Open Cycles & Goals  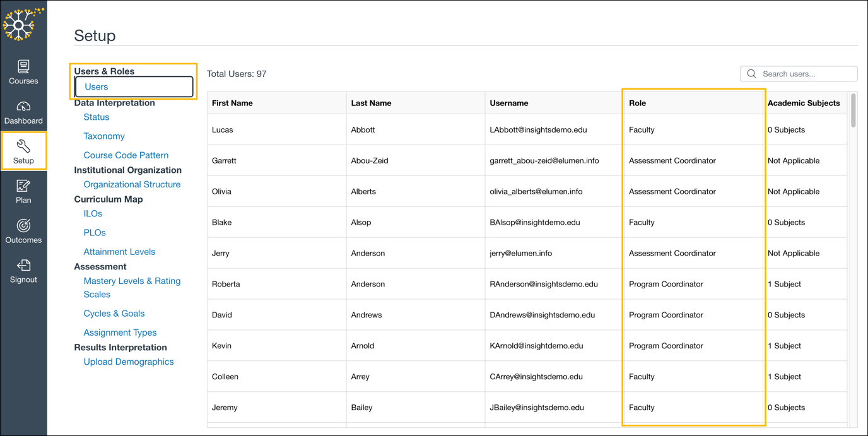click(x=114, y=313)
